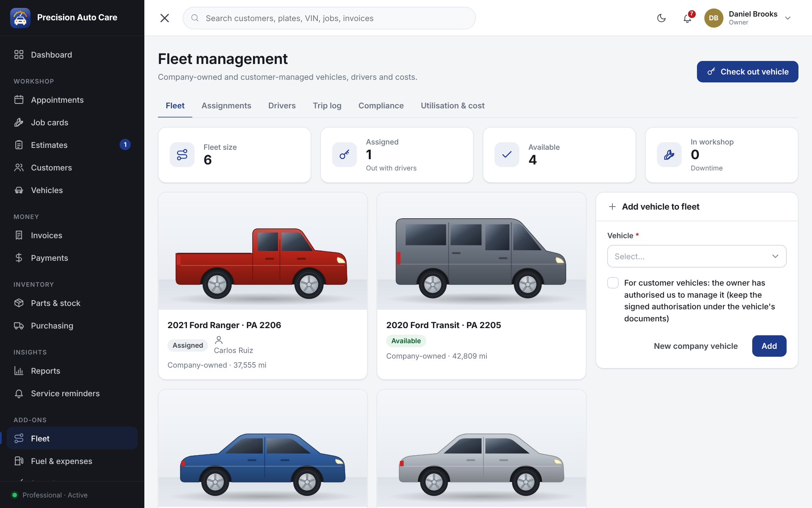Click the Assigned status badge on Ford Ranger

[188, 345]
